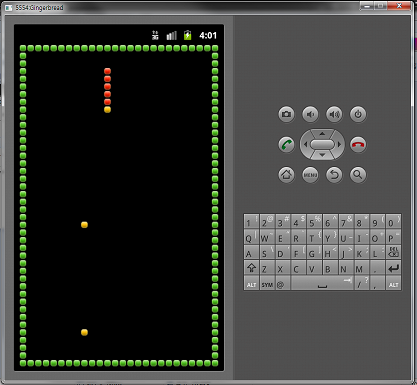Image resolution: width=417 pixels, height=385 pixels.
Task: Tap the number 4 key
Action: point(299,222)
